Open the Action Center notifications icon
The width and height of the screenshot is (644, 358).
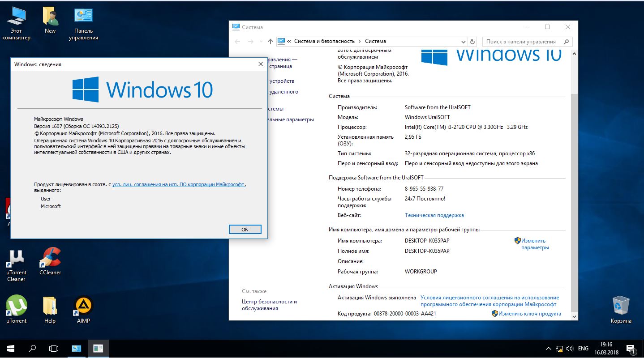(631, 349)
